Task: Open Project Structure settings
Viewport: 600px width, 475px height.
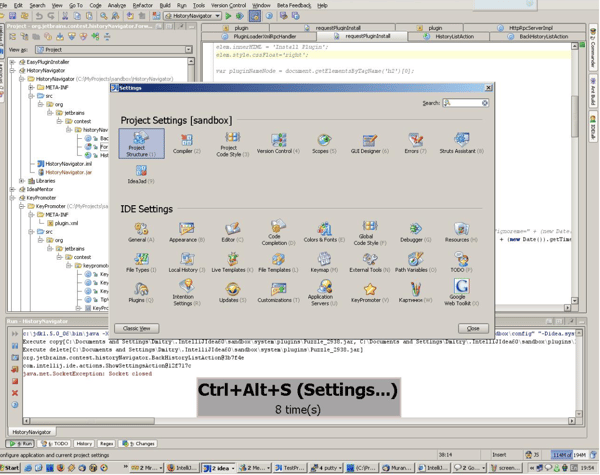Action: [141, 143]
